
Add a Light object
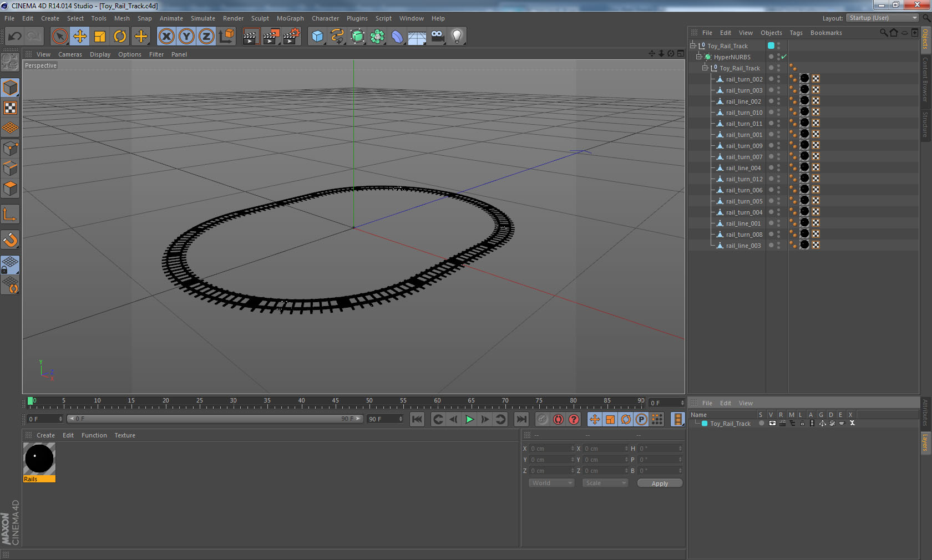point(457,37)
